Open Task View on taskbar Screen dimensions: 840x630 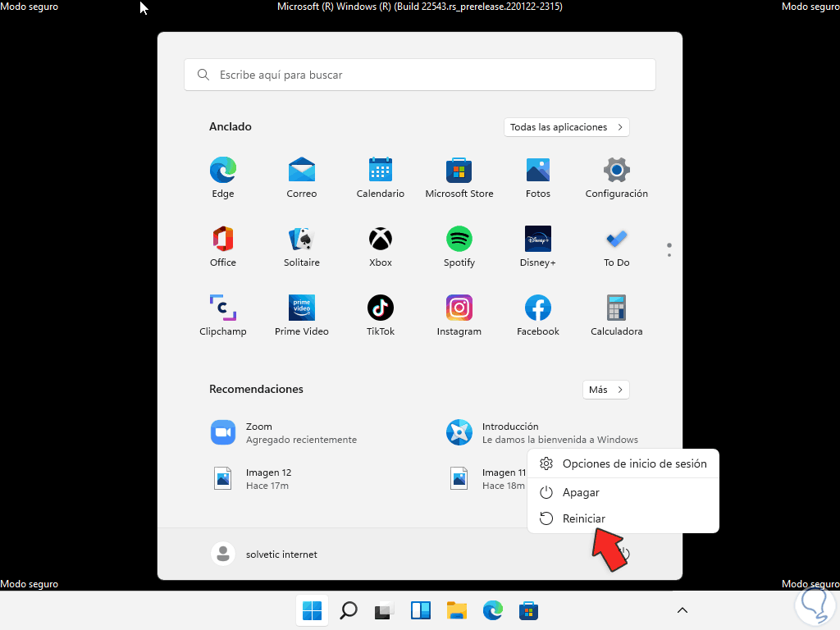click(x=384, y=610)
